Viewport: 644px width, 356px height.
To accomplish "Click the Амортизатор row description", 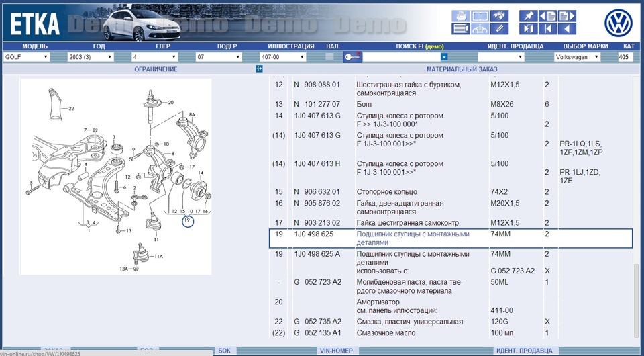I will pyautogui.click(x=378, y=302).
